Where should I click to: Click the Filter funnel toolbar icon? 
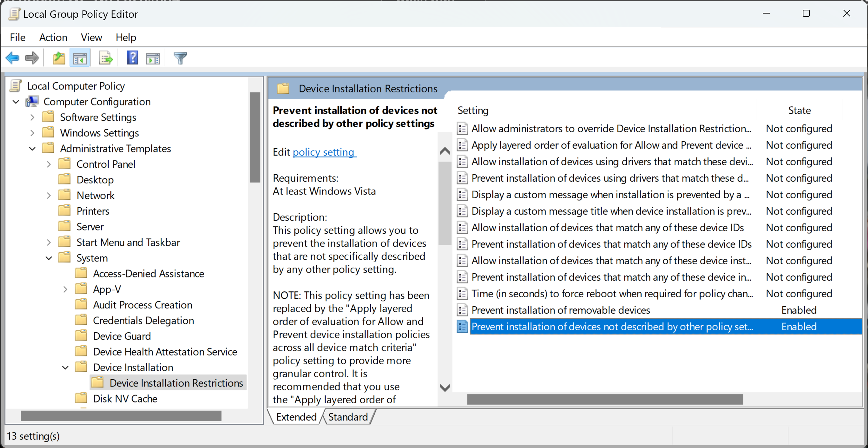[180, 58]
